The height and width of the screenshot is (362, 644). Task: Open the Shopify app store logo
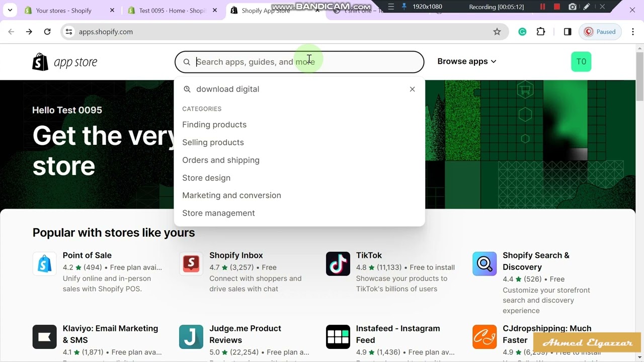click(x=65, y=62)
